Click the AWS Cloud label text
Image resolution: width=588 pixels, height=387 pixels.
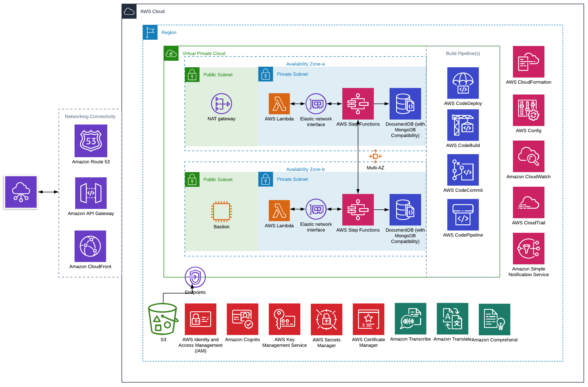[x=153, y=11]
